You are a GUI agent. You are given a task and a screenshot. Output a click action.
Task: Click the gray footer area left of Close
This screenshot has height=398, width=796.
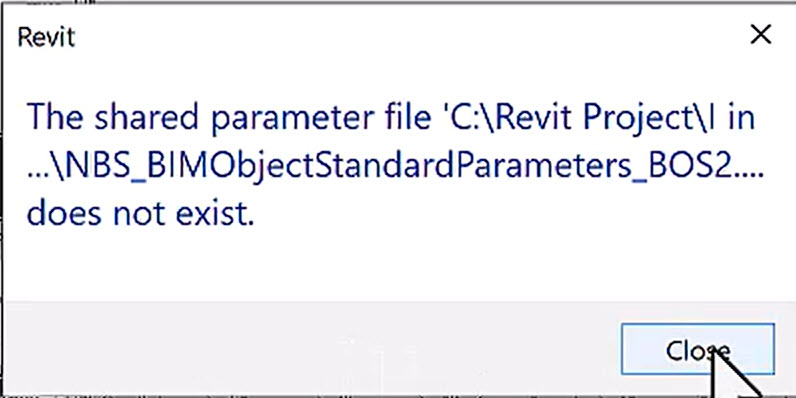(x=310, y=349)
